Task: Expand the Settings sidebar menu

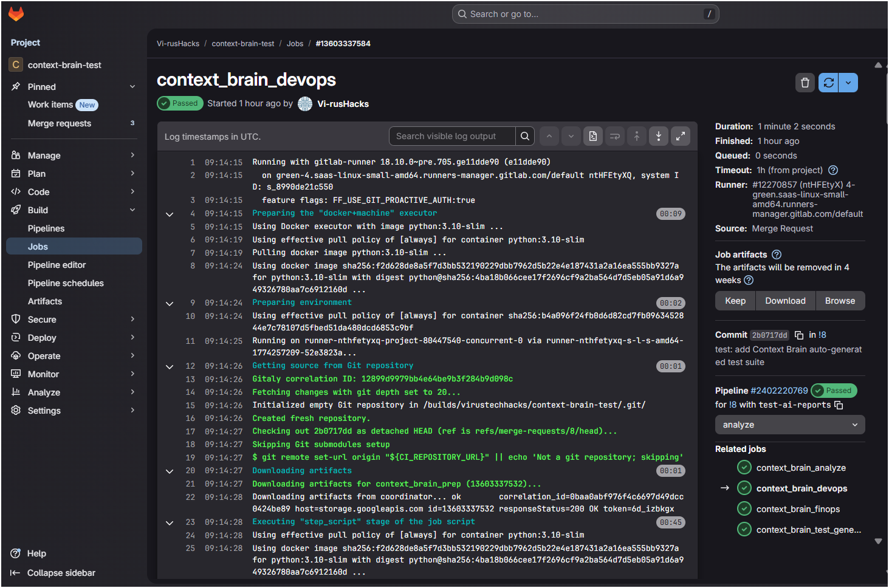Action: click(74, 411)
